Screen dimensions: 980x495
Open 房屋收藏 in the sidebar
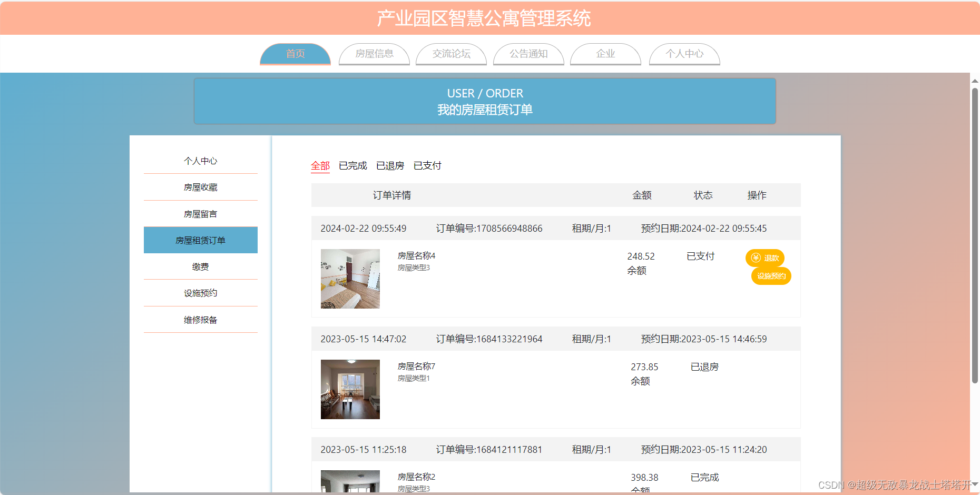click(x=200, y=187)
